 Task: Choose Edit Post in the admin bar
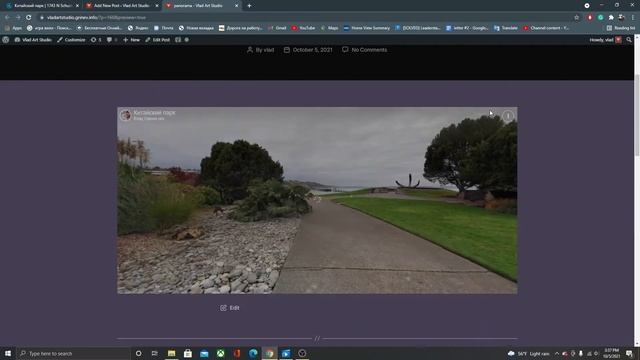(158, 40)
